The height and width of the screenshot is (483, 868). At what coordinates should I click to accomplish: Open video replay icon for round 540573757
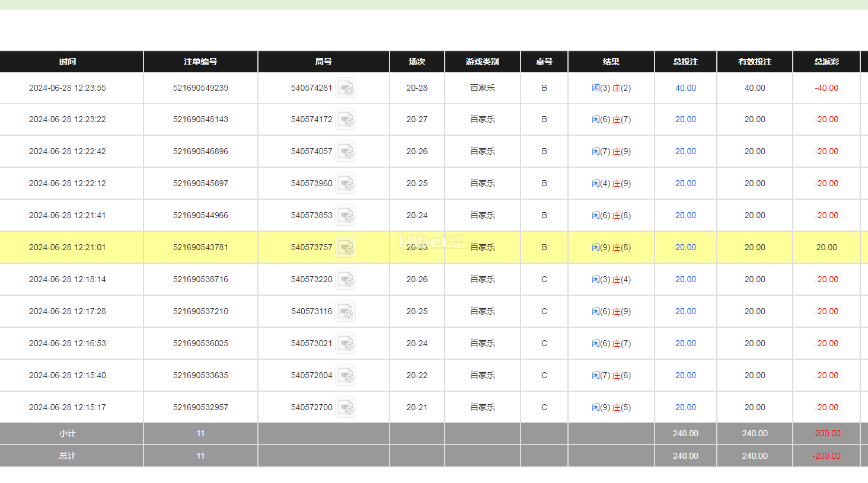coord(346,247)
